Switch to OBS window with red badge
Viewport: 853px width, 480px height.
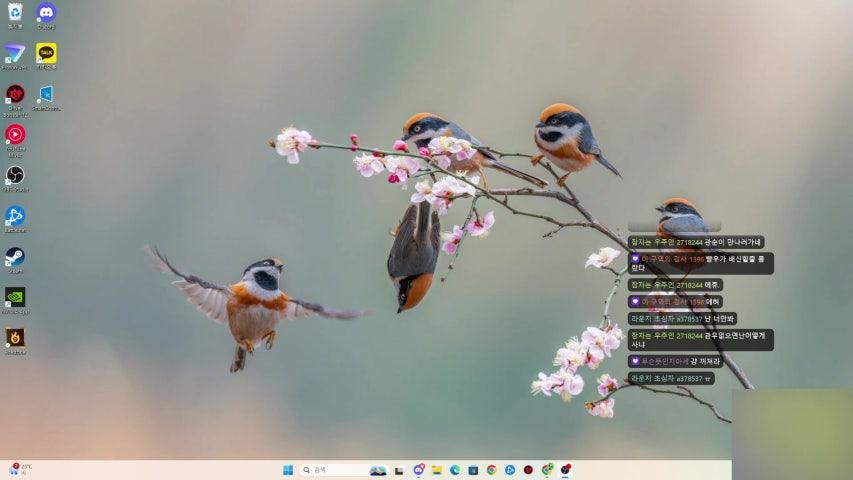(x=566, y=470)
